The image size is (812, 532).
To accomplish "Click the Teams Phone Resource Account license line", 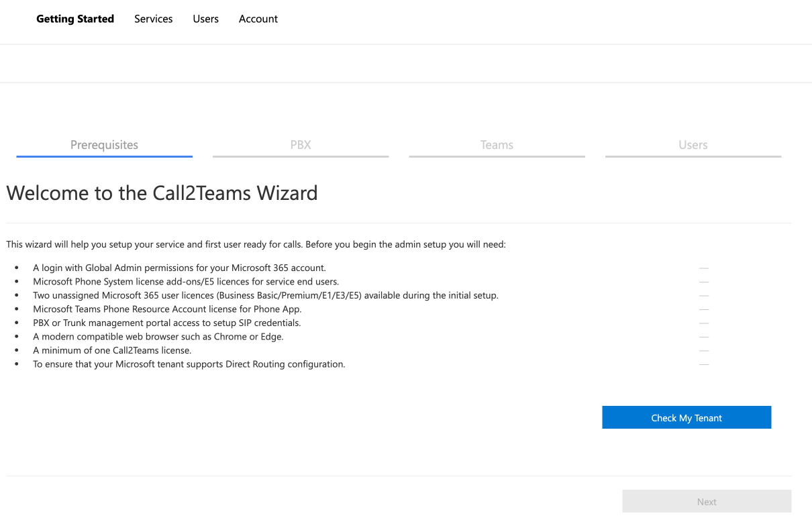I will pyautogui.click(x=167, y=309).
